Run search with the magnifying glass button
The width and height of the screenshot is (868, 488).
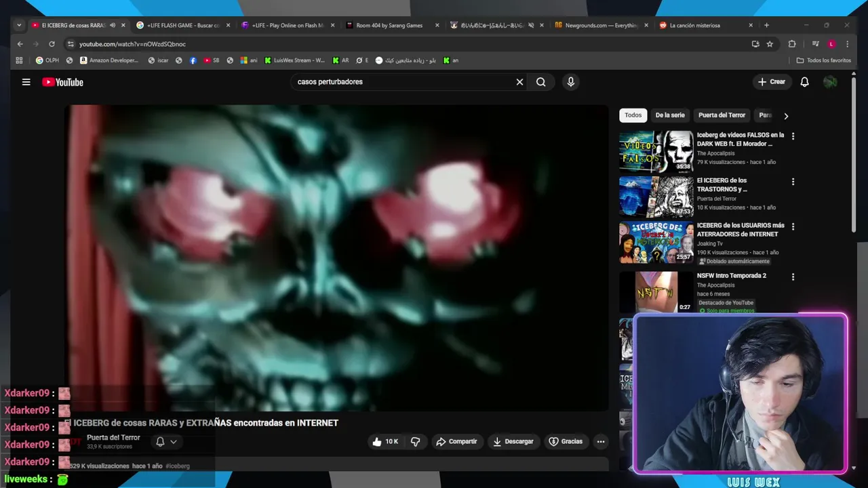[540, 82]
